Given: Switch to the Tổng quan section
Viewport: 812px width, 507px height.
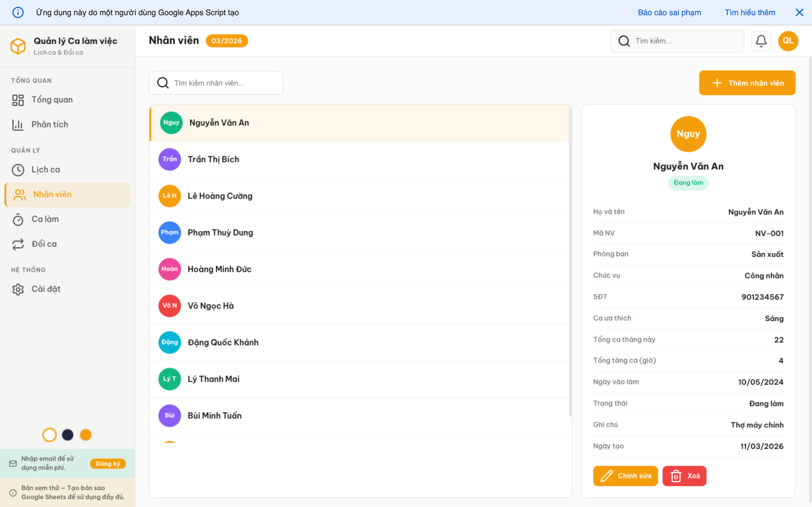Looking at the screenshot, I should [52, 99].
